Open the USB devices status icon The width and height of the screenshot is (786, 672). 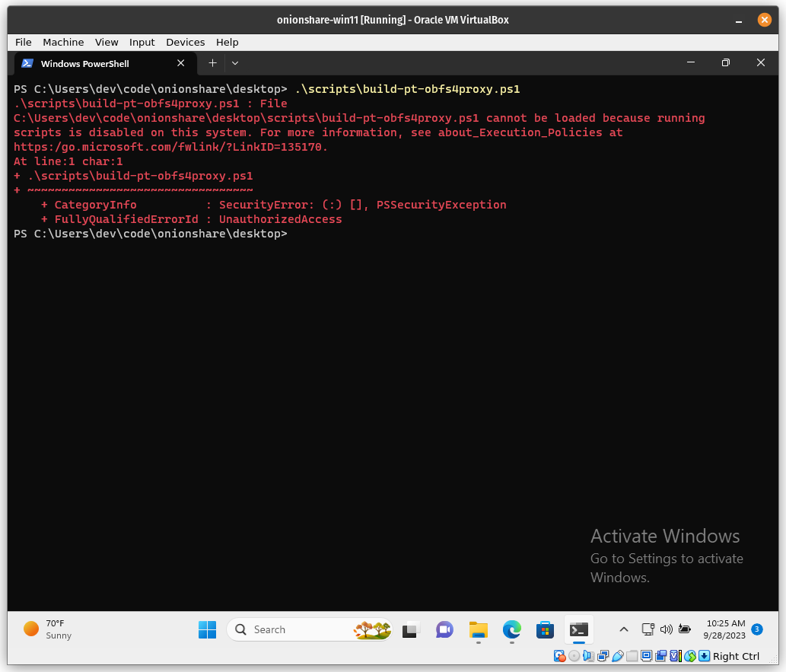618,655
